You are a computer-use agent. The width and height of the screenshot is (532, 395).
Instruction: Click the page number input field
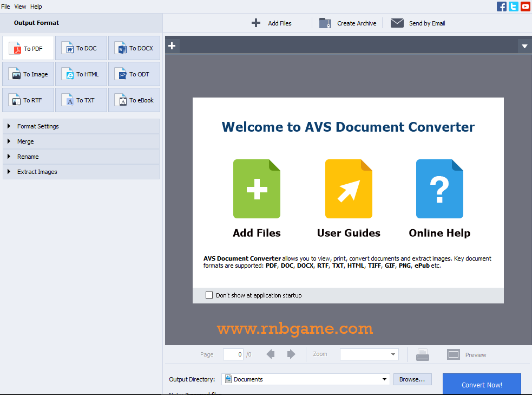coord(233,354)
